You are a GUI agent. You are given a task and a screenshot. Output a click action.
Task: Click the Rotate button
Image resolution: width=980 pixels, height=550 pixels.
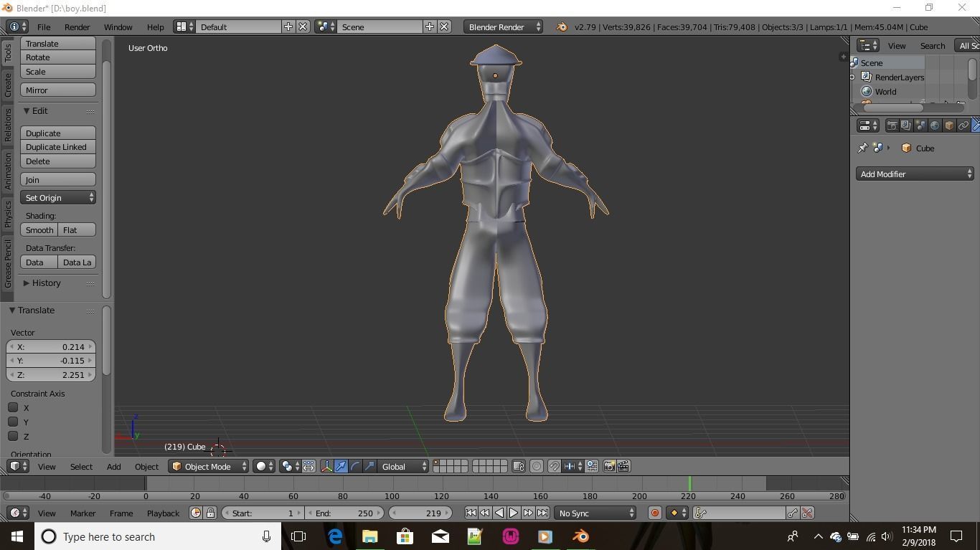click(58, 57)
